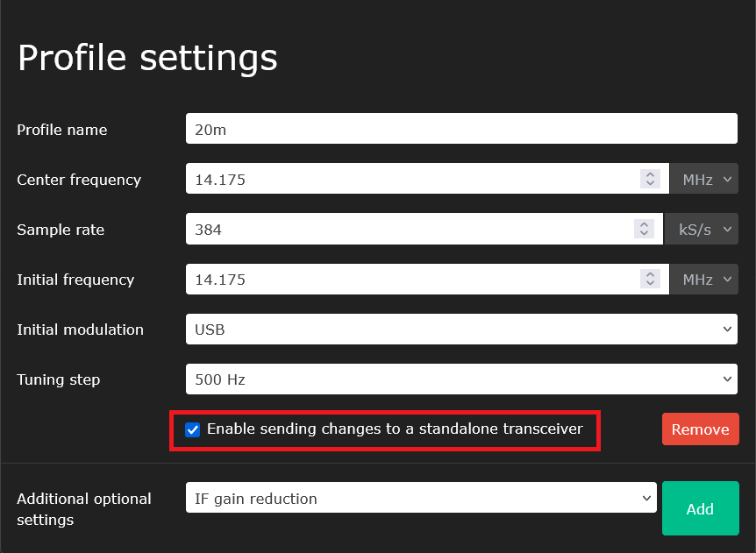This screenshot has height=553, width=756.
Task: Expand the Tuning step dropdown
Action: pos(461,379)
